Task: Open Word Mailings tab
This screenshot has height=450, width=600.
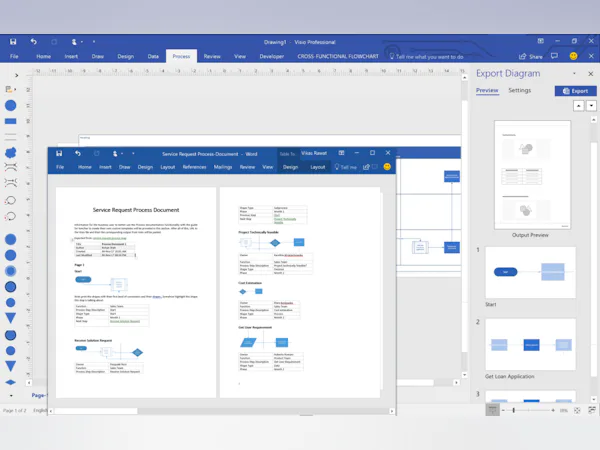Action: (x=223, y=167)
